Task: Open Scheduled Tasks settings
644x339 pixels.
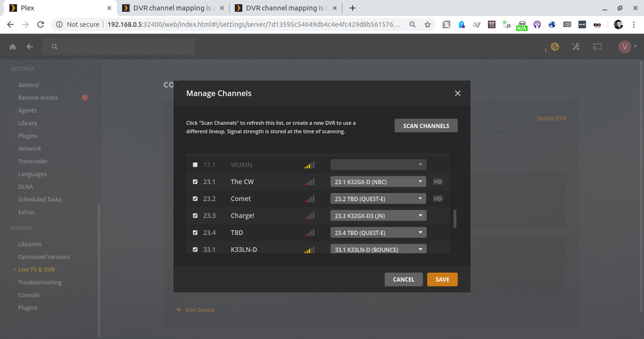Action: click(40, 200)
